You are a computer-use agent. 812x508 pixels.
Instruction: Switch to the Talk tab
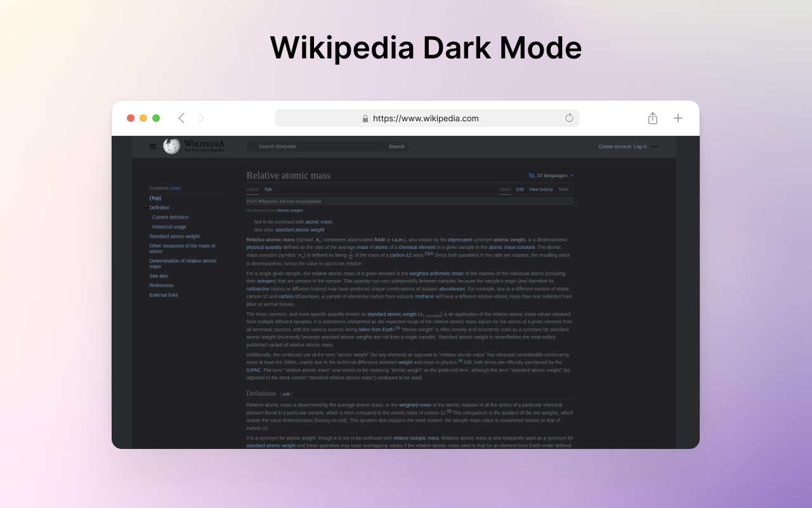point(268,189)
